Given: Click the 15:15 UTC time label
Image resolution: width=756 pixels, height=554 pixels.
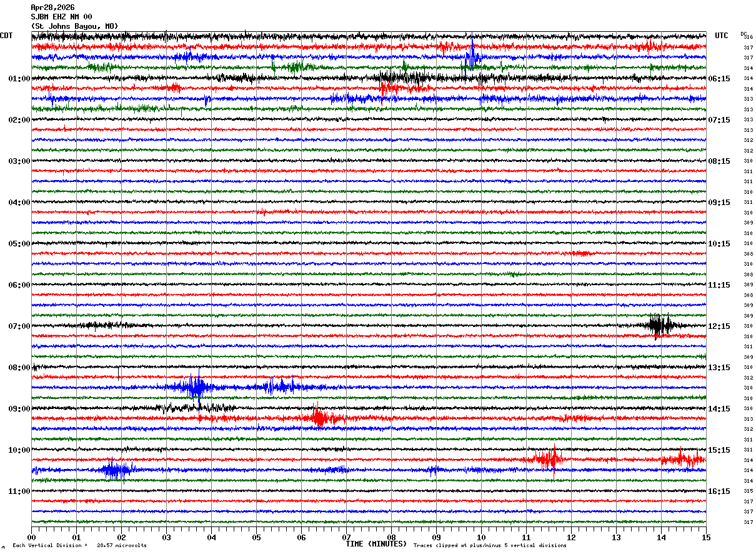Looking at the screenshot, I should [x=719, y=450].
